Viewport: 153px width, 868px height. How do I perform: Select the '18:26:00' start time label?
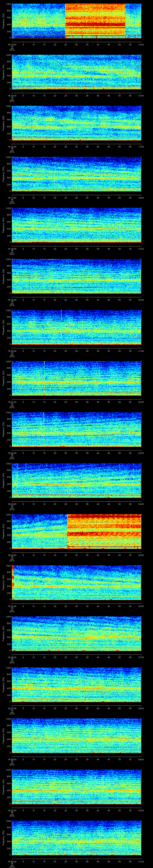click(12, 657)
